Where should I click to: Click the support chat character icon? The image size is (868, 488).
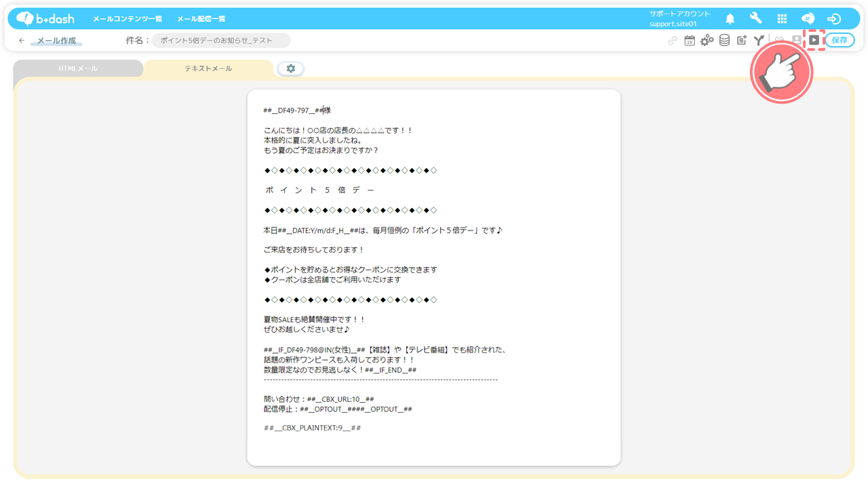click(808, 19)
